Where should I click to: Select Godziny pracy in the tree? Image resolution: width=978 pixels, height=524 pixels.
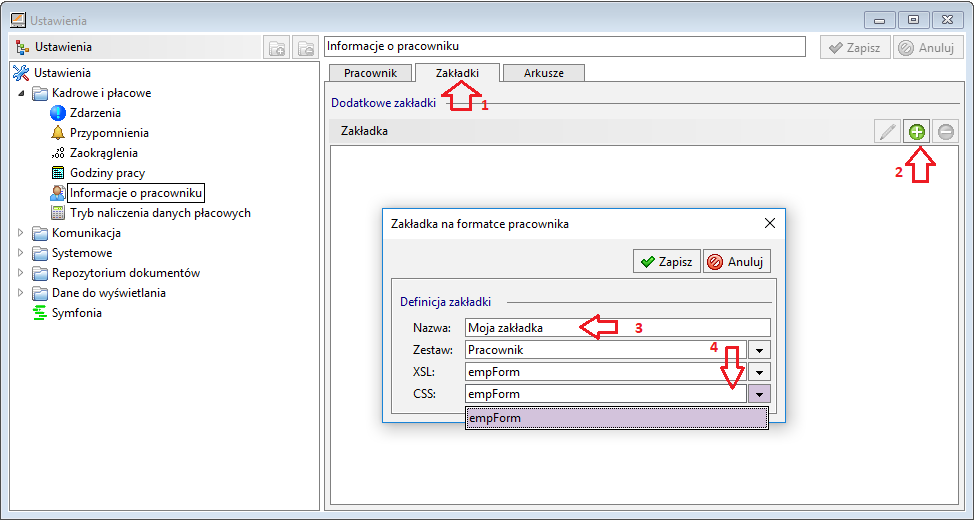point(107,173)
